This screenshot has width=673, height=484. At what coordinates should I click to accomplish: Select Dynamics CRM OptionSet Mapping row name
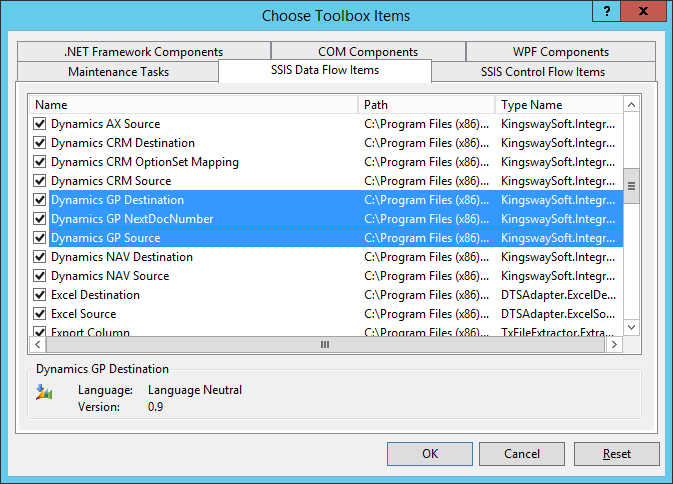point(145,162)
